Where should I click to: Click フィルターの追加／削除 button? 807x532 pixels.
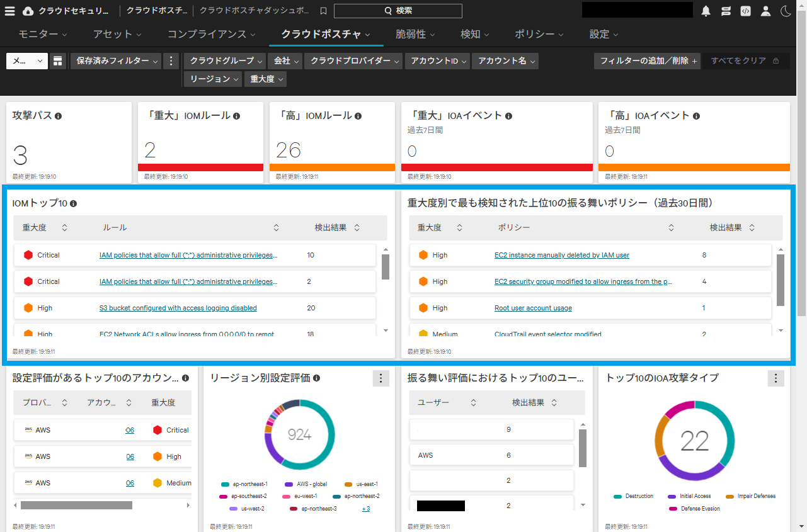click(x=648, y=61)
